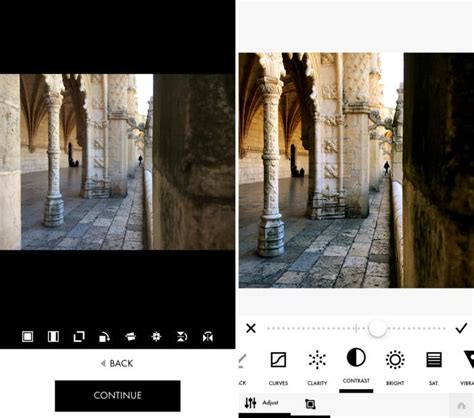Flip the image horizontally
Screen dimensions: 474x418
[208, 337]
